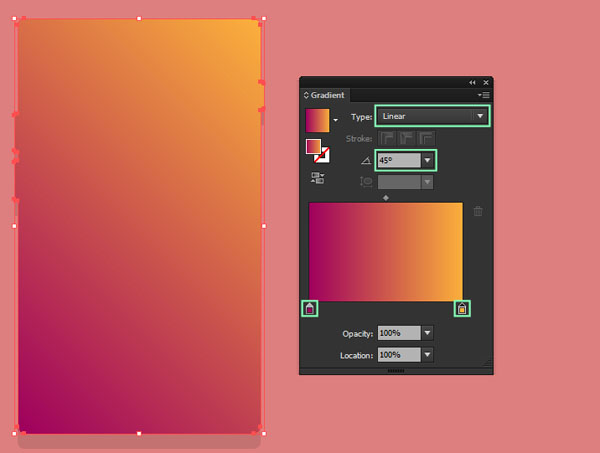The image size is (600, 453).
Task: Click the gradient midpoint diamond marker
Action: (386, 198)
